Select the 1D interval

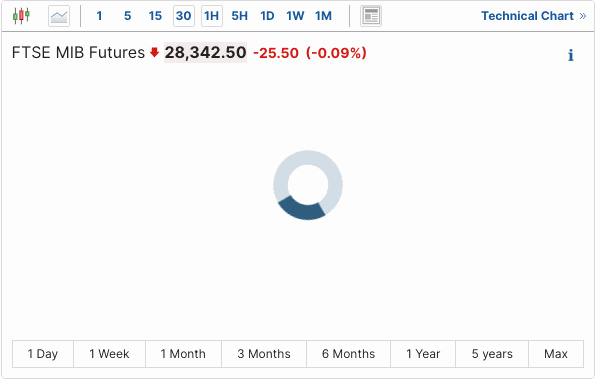pos(267,16)
